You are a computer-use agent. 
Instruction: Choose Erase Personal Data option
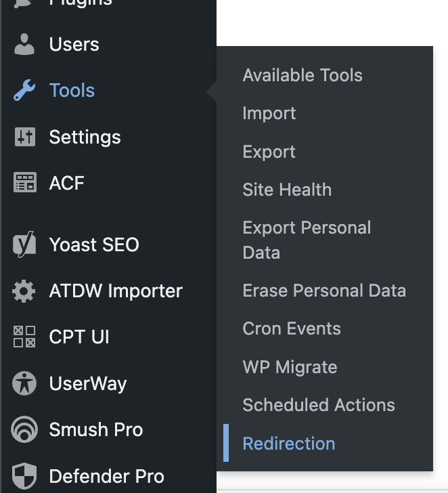click(x=324, y=291)
